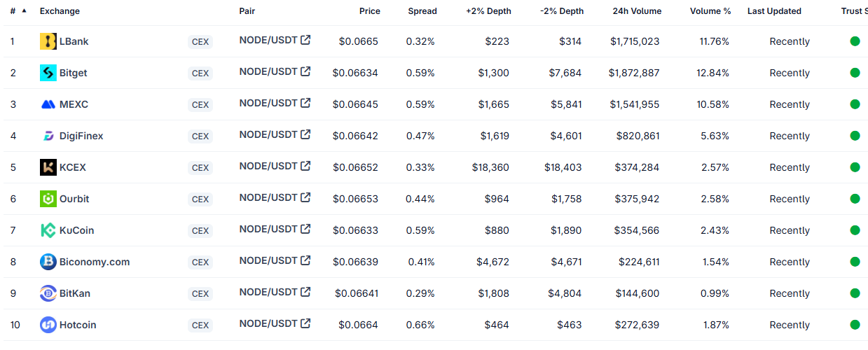Click the LBank exchange logo icon
868x350 pixels.
coord(48,41)
